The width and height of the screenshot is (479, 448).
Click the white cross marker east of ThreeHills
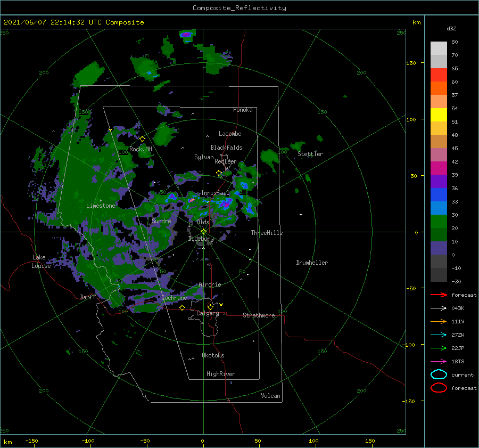(x=301, y=214)
